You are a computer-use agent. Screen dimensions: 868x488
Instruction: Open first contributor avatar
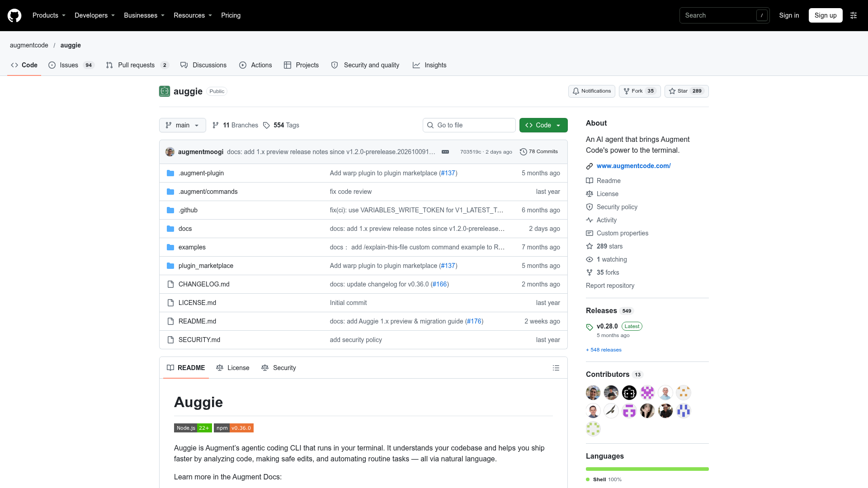[x=593, y=393]
